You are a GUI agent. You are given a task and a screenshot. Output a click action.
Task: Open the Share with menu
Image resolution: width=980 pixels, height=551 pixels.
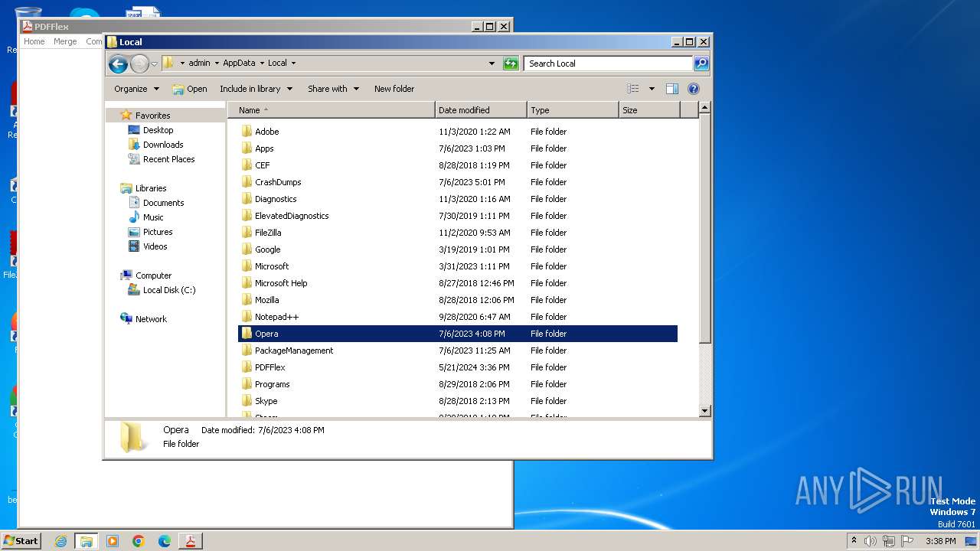(333, 89)
